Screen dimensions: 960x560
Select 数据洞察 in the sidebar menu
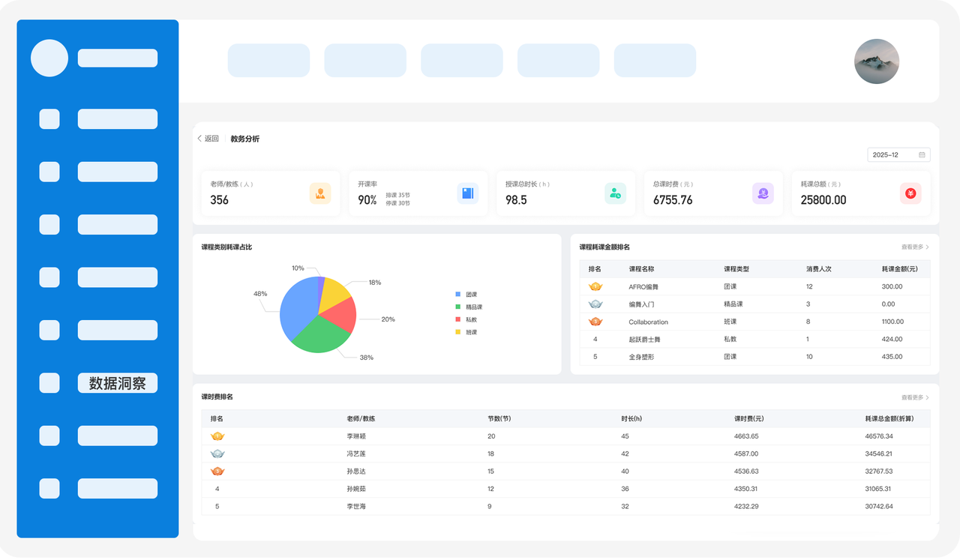pyautogui.click(x=118, y=383)
